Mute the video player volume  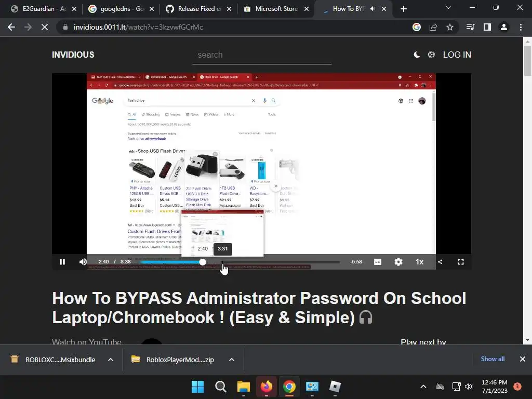[83, 262]
